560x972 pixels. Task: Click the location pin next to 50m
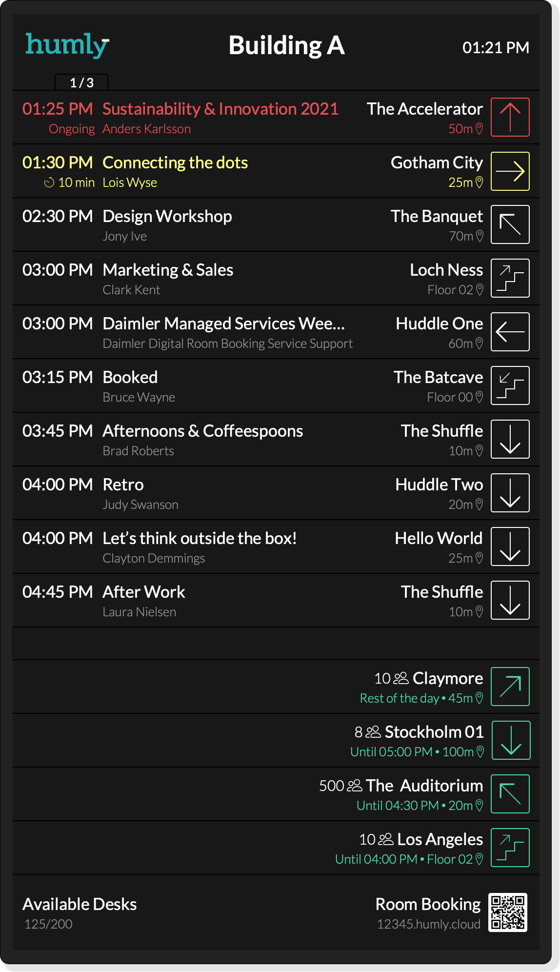pos(479,129)
